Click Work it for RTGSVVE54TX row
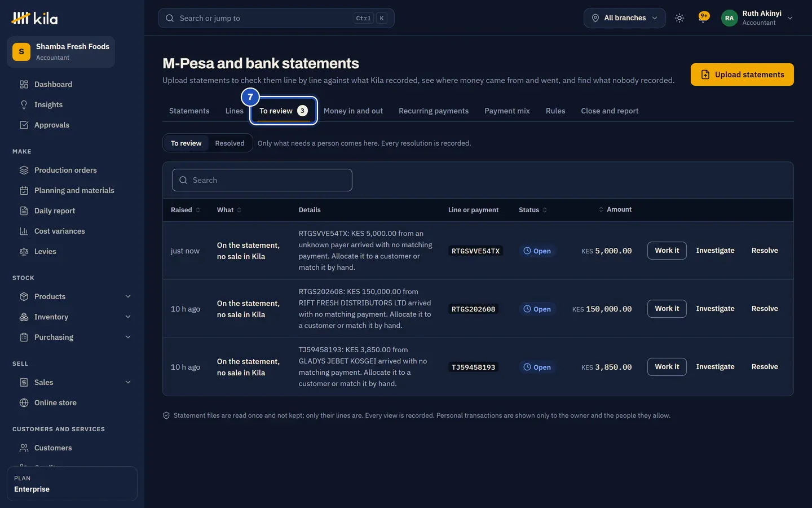Image resolution: width=812 pixels, height=508 pixels. pos(667,251)
